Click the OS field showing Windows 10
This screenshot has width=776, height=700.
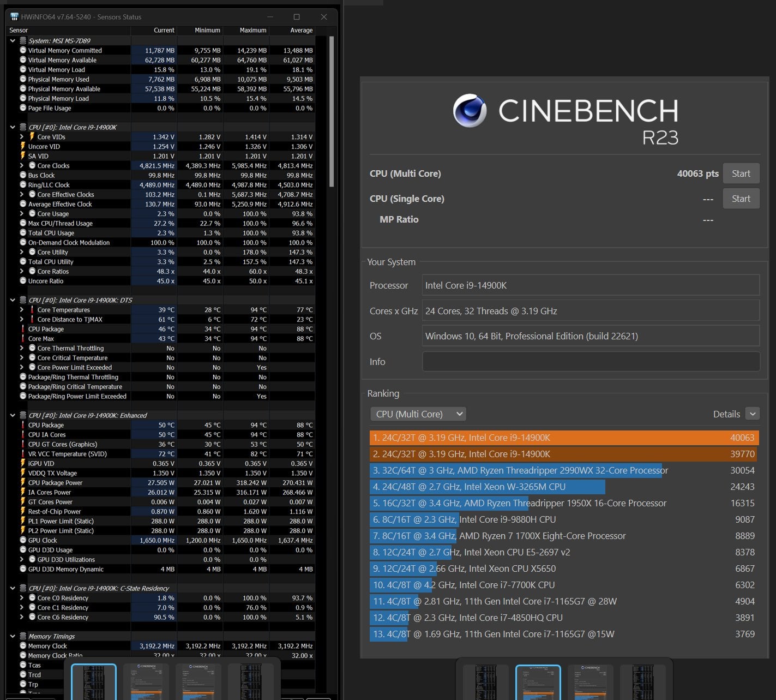click(591, 336)
